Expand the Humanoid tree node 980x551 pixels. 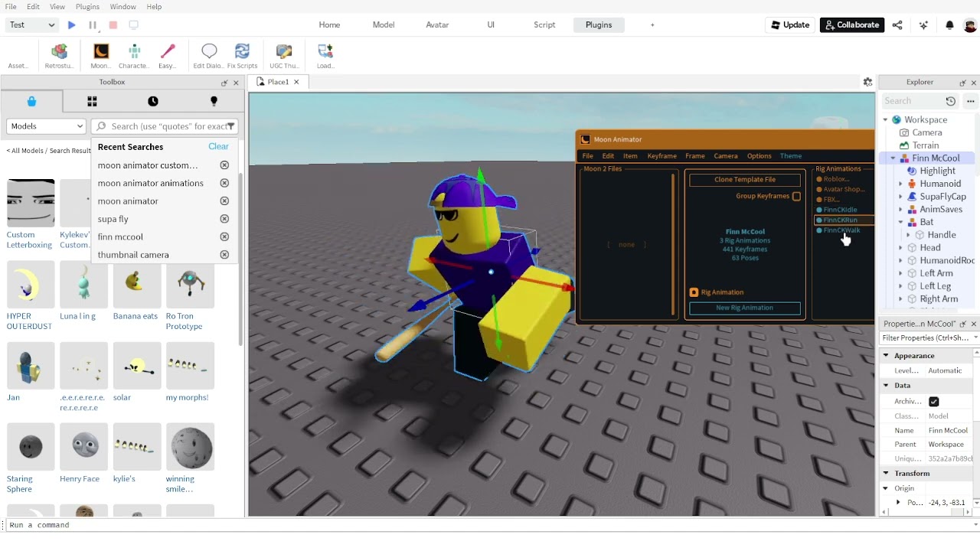900,184
